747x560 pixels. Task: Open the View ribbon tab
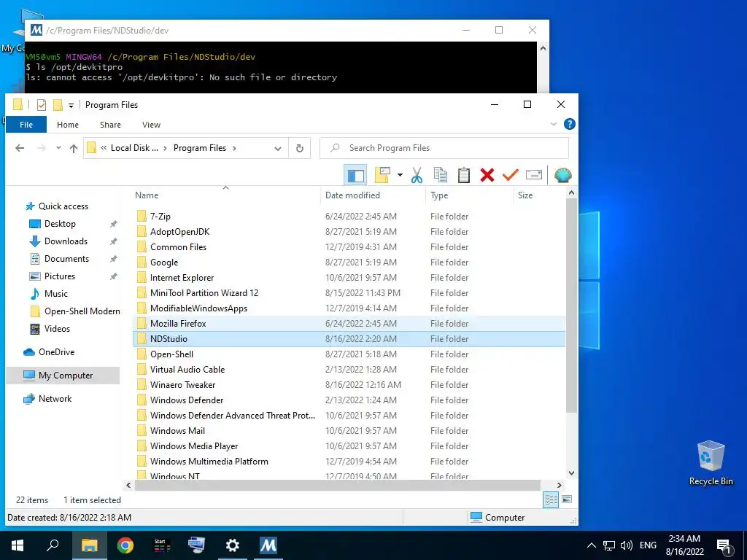(x=151, y=124)
